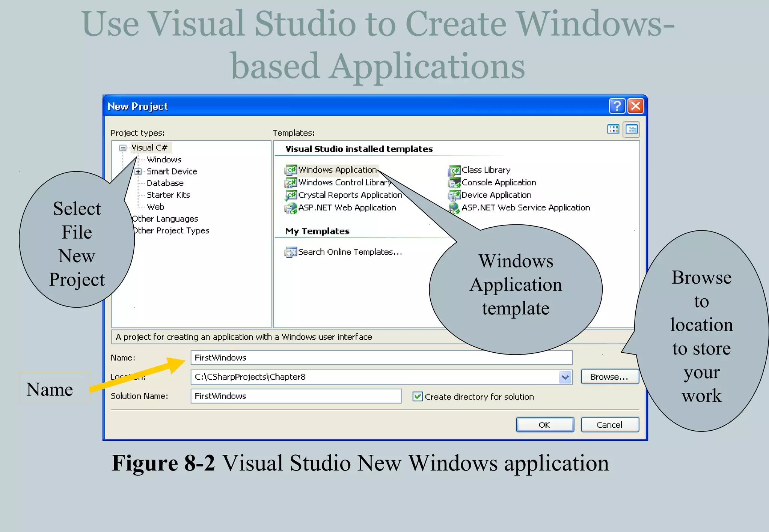Open the dialog help question mark button
Image resolution: width=769 pixels, height=532 pixels.
point(617,106)
